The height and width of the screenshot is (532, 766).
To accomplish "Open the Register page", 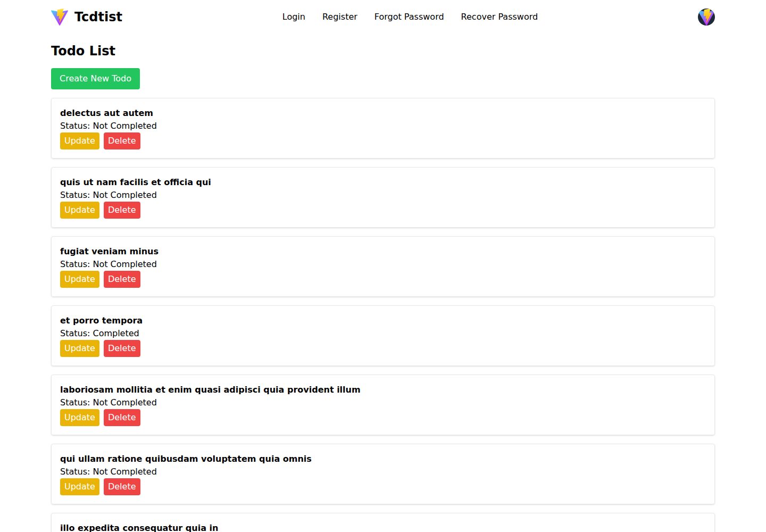I will (340, 17).
